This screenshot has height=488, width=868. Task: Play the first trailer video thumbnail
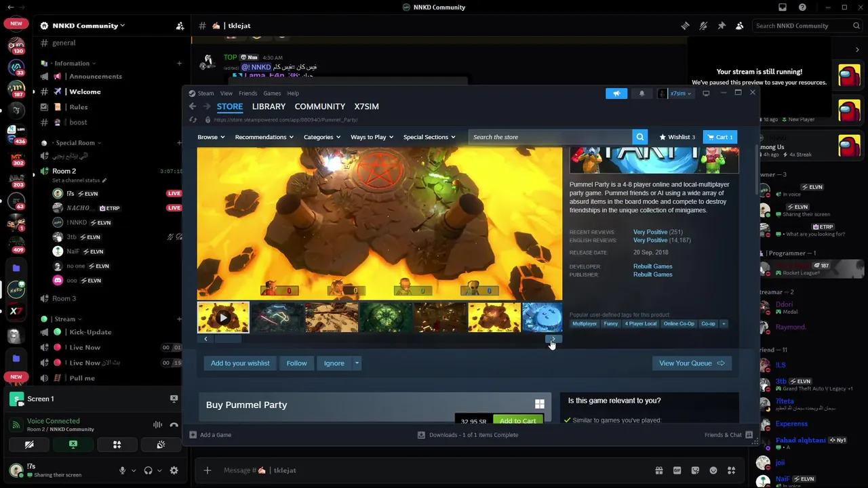223,317
